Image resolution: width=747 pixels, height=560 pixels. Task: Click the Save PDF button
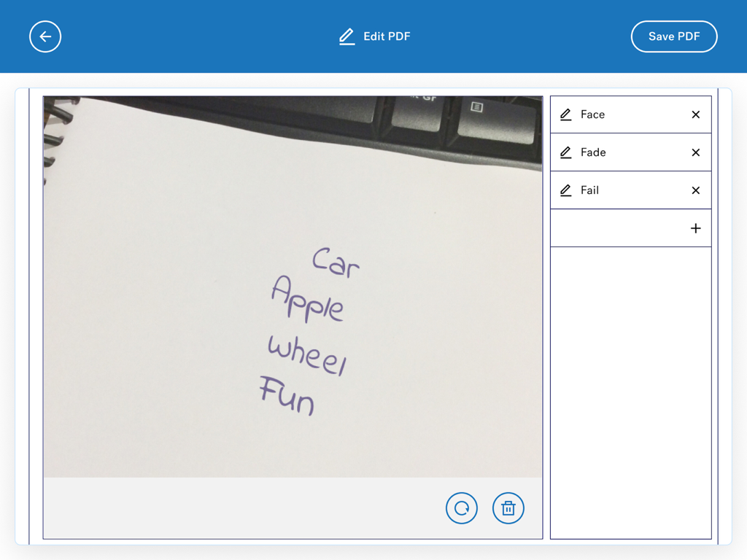(x=673, y=36)
